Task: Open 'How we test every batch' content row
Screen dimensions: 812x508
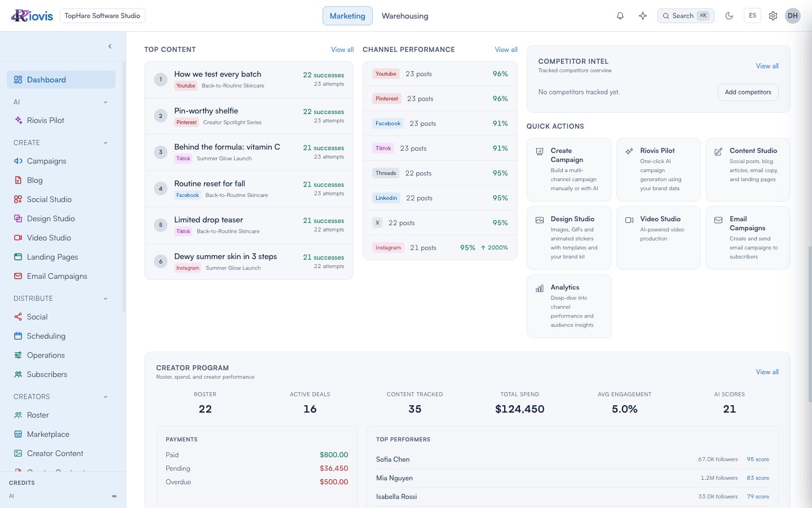Action: (249, 80)
